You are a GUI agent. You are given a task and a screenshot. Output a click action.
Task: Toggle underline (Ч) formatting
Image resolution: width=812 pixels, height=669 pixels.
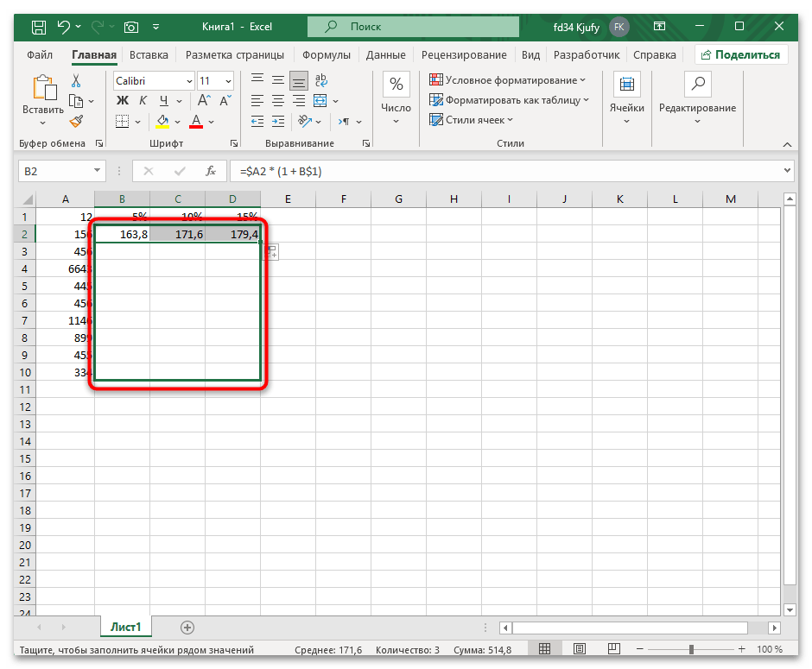tap(164, 100)
